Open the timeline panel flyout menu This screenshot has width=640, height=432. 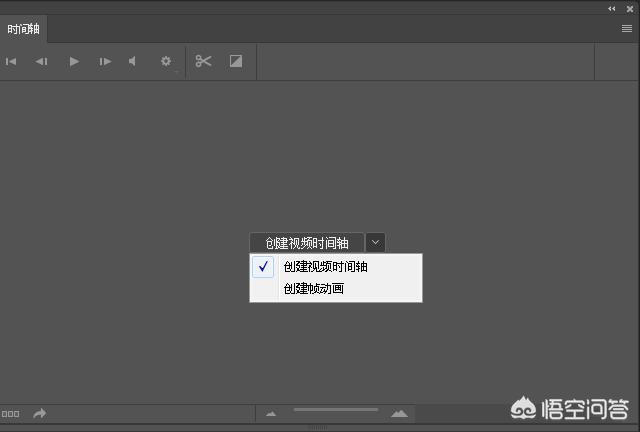tap(627, 29)
